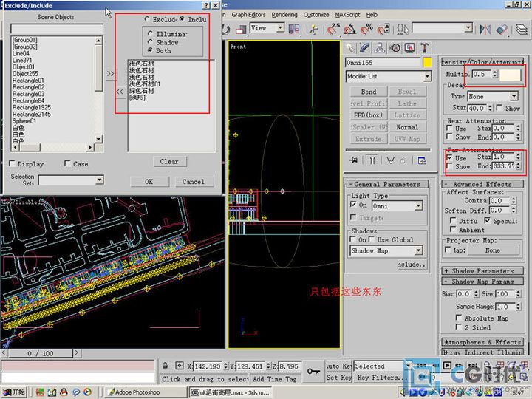Collapse the General Parameters rollout

(387, 184)
